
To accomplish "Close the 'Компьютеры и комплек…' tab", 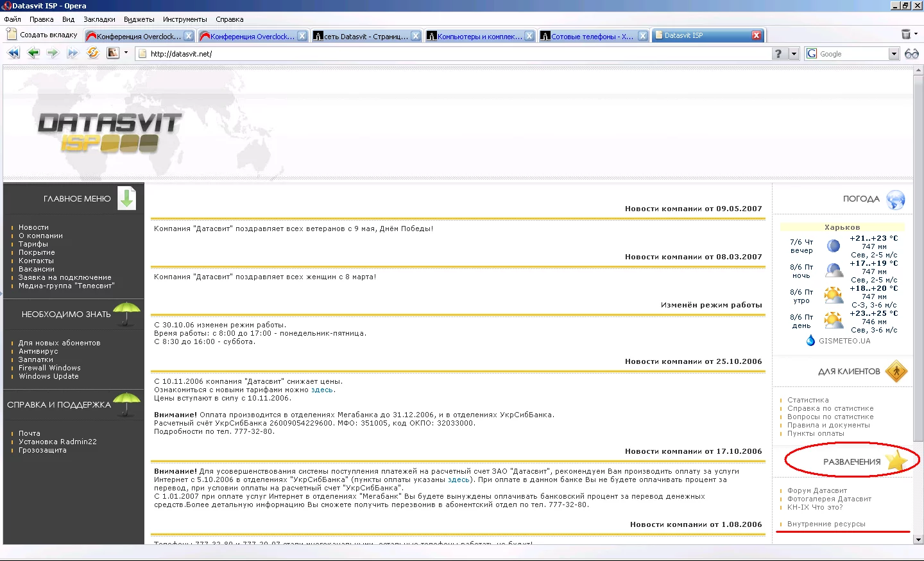I will coord(529,36).
